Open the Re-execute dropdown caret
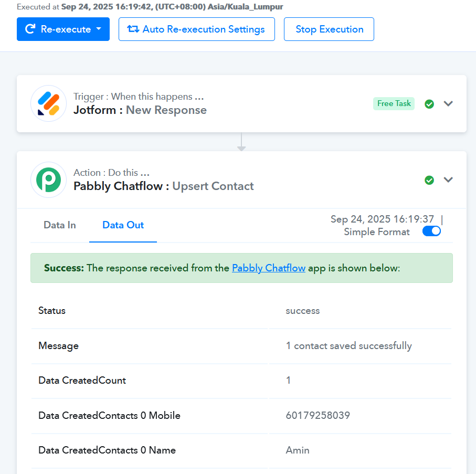The image size is (476, 474). click(98, 29)
